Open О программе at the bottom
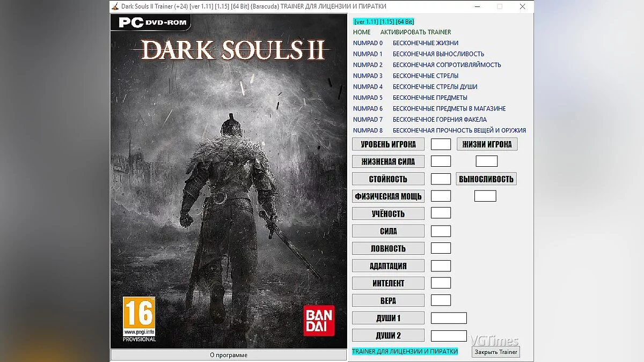Image resolution: width=644 pixels, height=362 pixels. [229, 354]
